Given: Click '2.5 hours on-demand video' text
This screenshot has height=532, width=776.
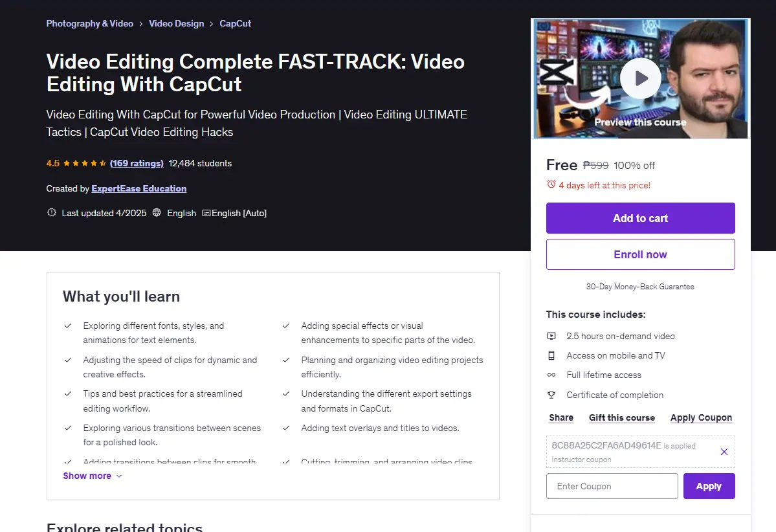Looking at the screenshot, I should pos(621,336).
